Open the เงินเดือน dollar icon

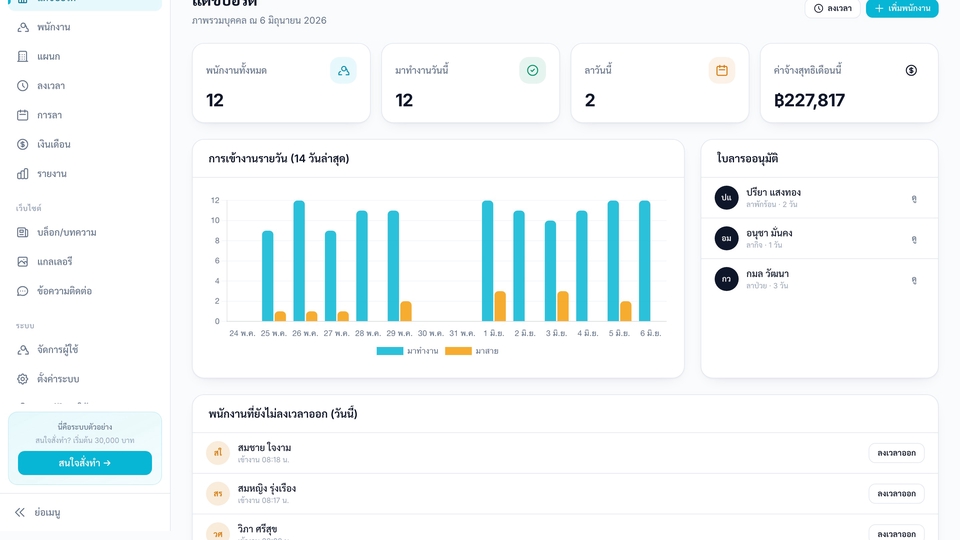pos(23,144)
